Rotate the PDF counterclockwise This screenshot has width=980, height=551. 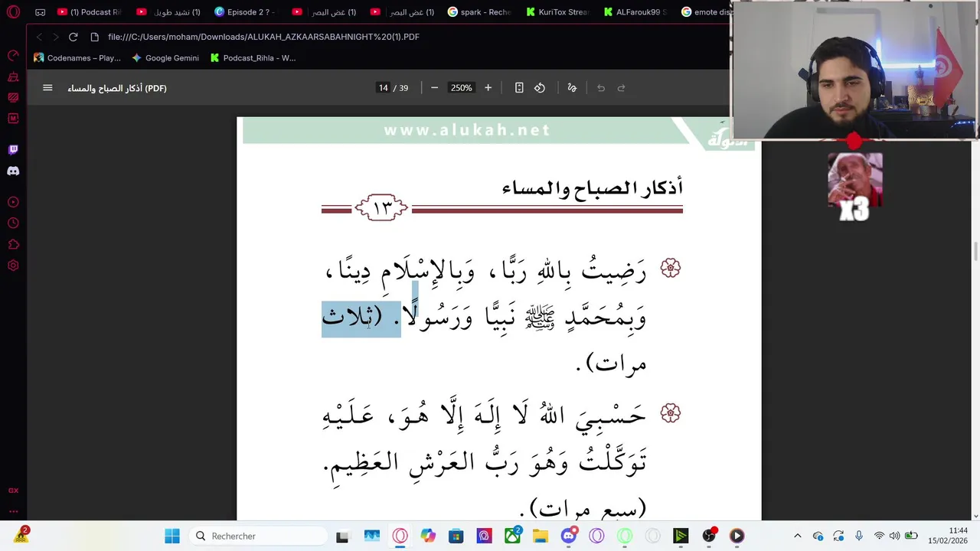[540, 88]
